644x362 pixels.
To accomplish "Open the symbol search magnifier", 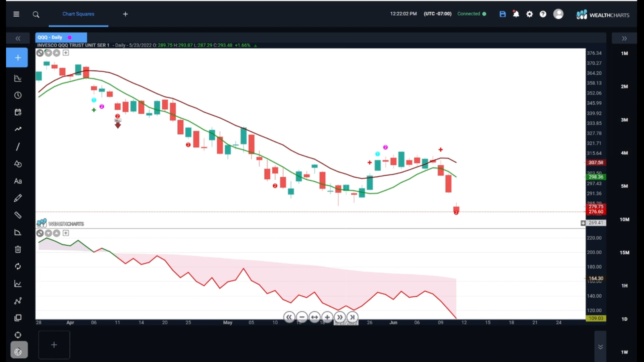I will pyautogui.click(x=36, y=14).
